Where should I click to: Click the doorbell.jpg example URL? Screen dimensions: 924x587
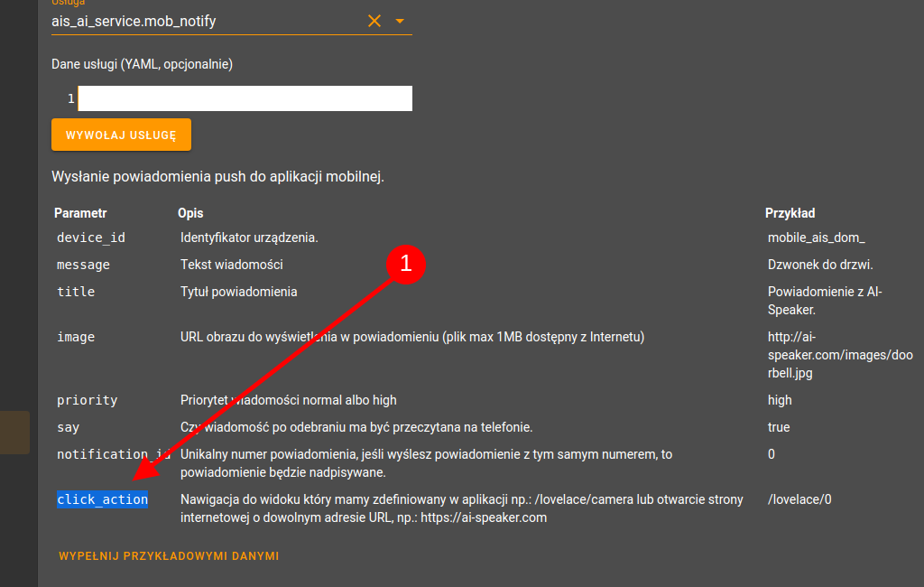coord(840,355)
